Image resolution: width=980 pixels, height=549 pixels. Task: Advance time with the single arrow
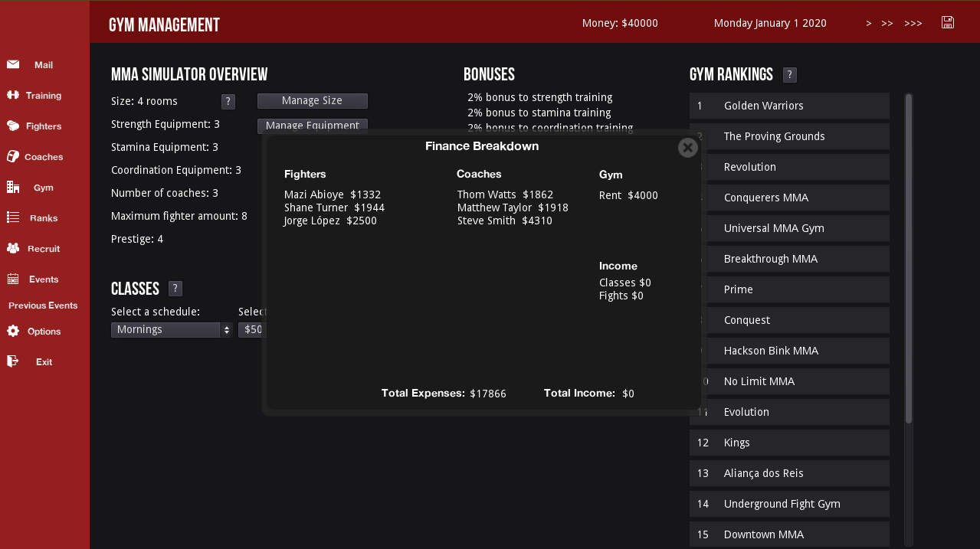pos(869,24)
